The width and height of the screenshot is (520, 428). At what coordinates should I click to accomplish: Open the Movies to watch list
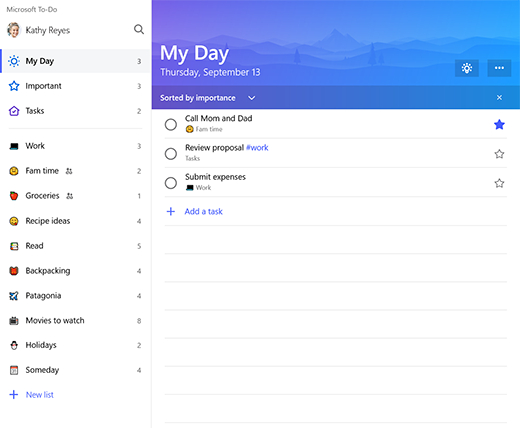(76, 321)
